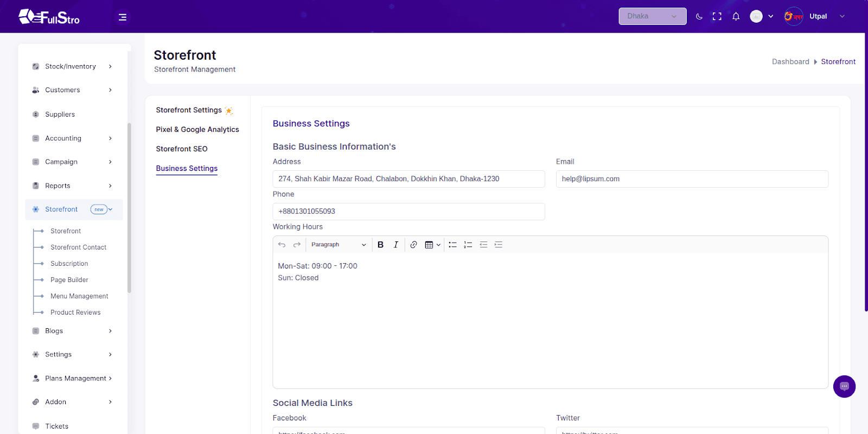
Task: Click the Suppliers sidebar icon
Action: coord(36,114)
